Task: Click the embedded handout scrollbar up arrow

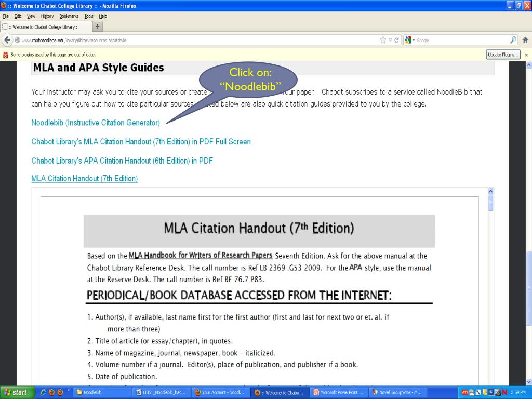Action: click(490, 191)
